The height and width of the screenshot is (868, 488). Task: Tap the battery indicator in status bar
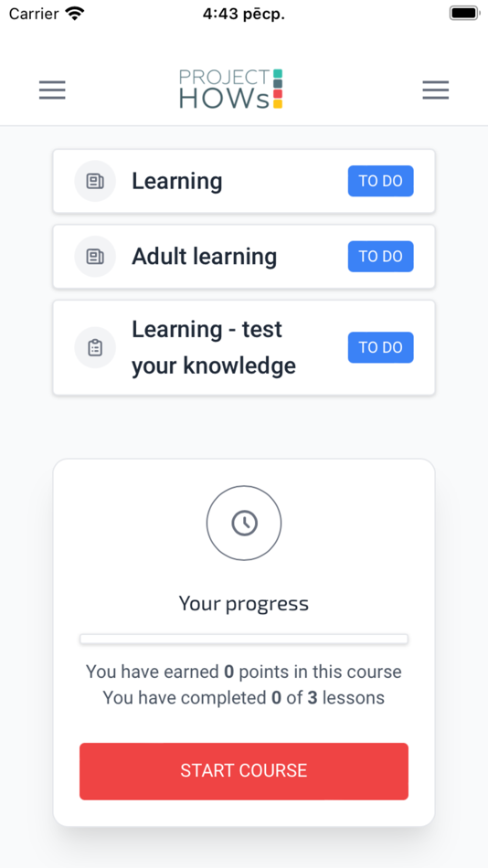[x=463, y=14]
